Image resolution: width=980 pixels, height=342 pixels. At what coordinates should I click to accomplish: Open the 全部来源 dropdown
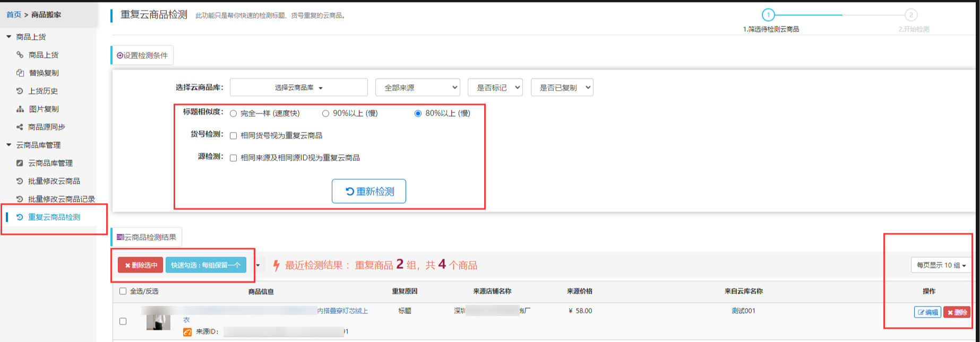(417, 87)
